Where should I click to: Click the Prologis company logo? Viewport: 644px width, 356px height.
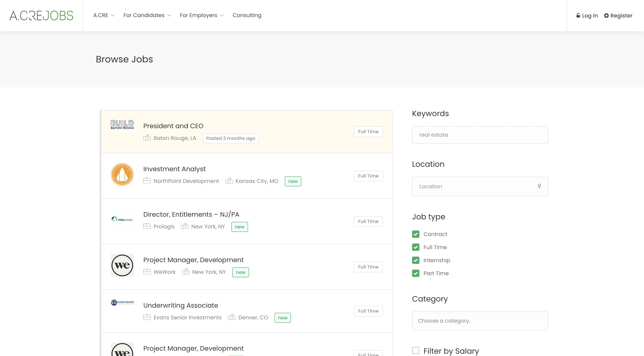pyautogui.click(x=122, y=220)
